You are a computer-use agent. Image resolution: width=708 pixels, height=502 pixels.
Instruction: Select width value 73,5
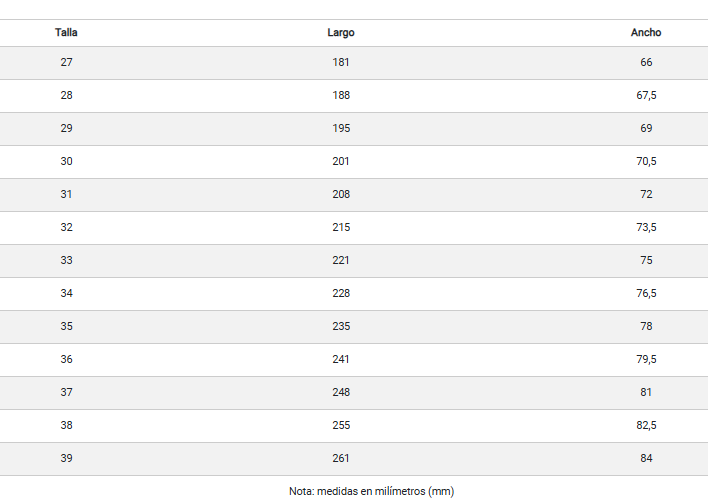(646, 227)
